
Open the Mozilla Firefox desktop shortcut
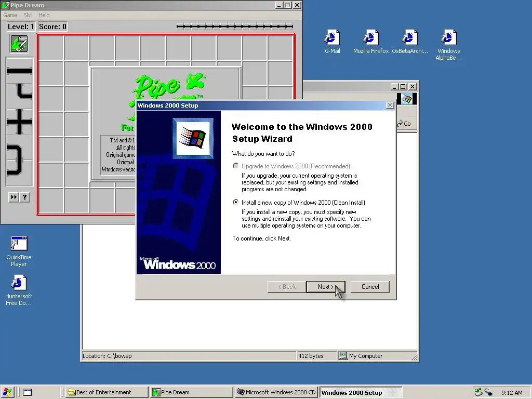(370, 42)
